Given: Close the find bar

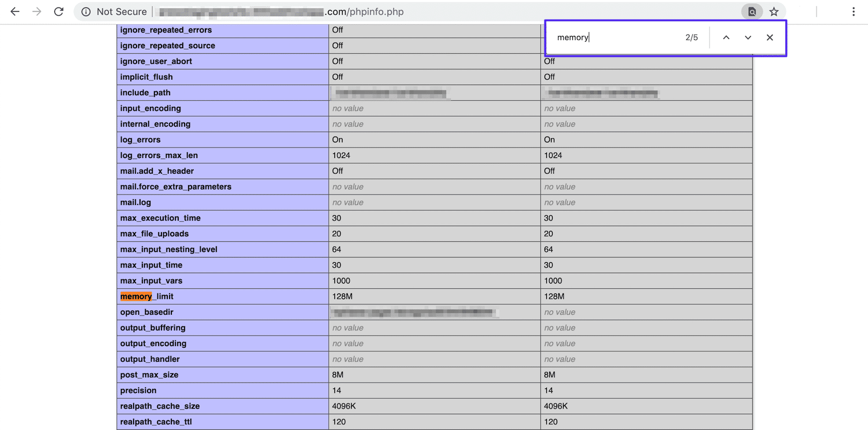Looking at the screenshot, I should (770, 37).
